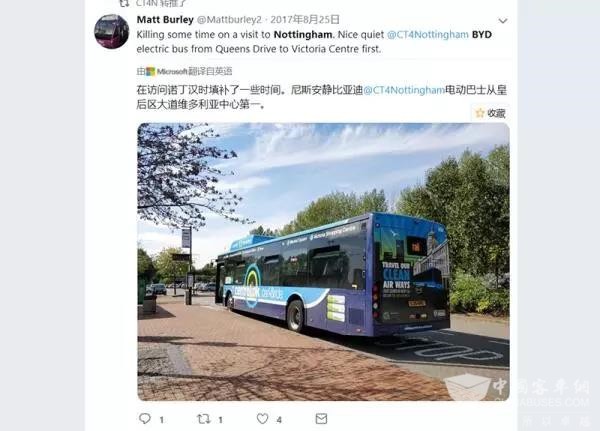Click the Microsoft logo icon beside translation note

(151, 72)
